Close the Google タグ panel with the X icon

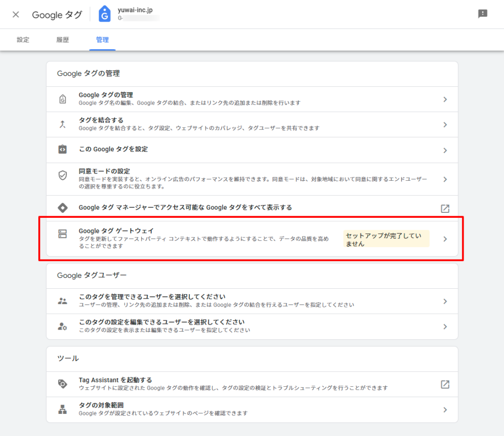coord(16,14)
